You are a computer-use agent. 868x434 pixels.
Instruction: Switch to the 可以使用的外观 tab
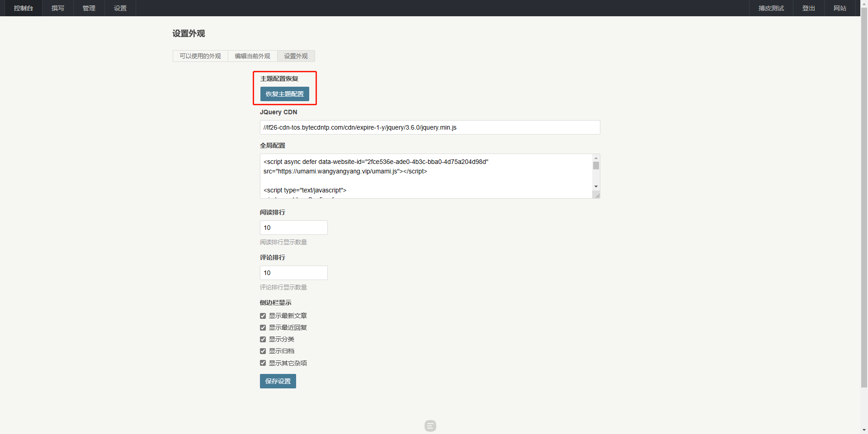point(200,56)
